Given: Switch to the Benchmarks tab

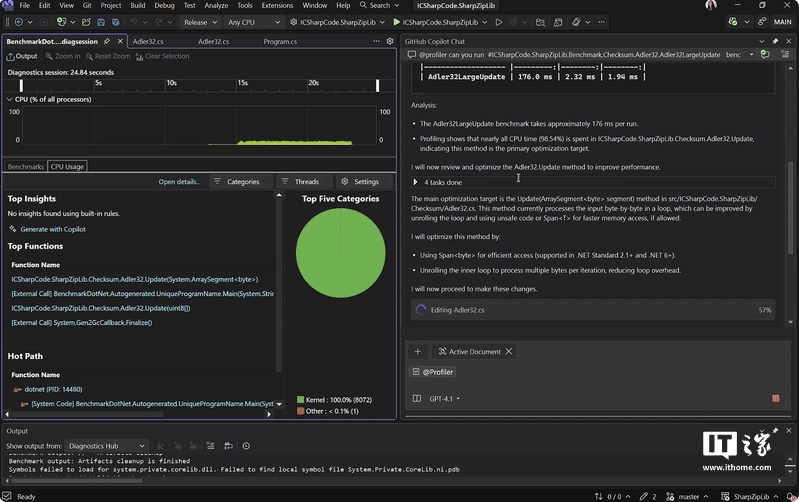Looking at the screenshot, I should (25, 167).
